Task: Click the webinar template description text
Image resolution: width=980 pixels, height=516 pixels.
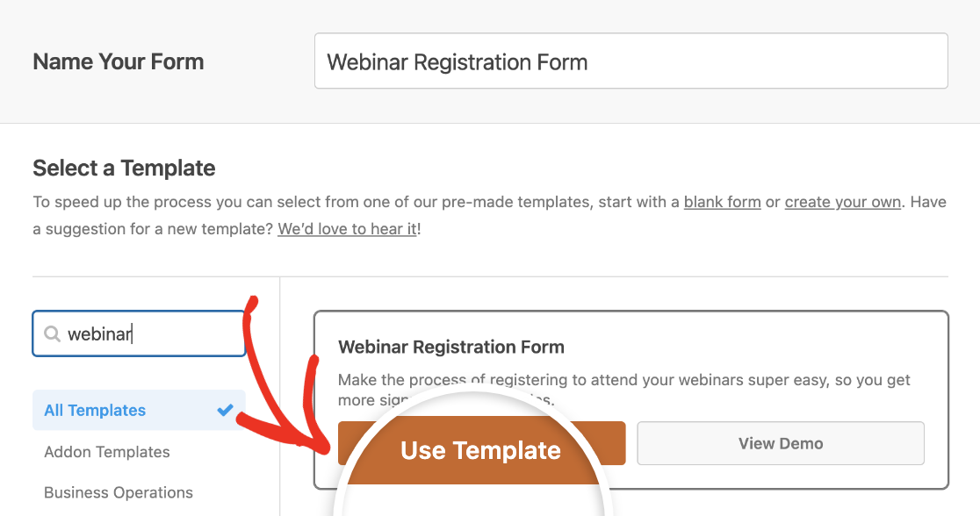Action: point(623,389)
